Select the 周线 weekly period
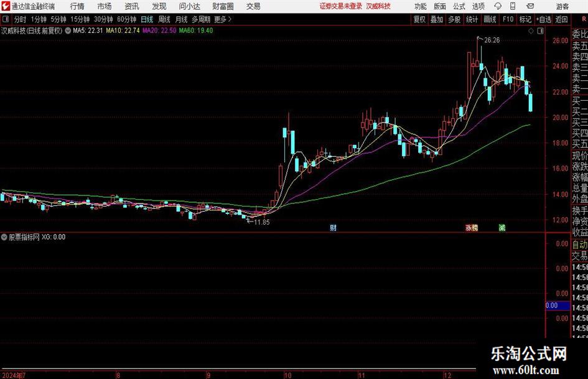This screenshot has height=379, width=588. point(164,19)
